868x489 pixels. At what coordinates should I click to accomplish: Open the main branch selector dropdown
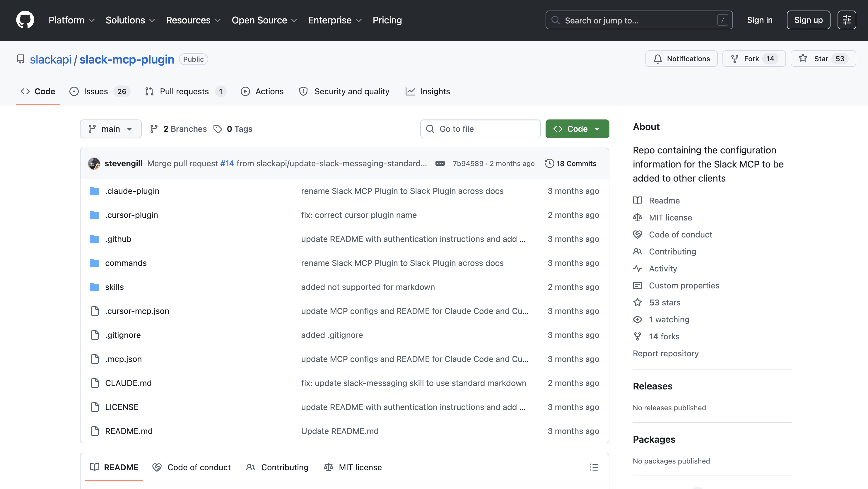(110, 129)
